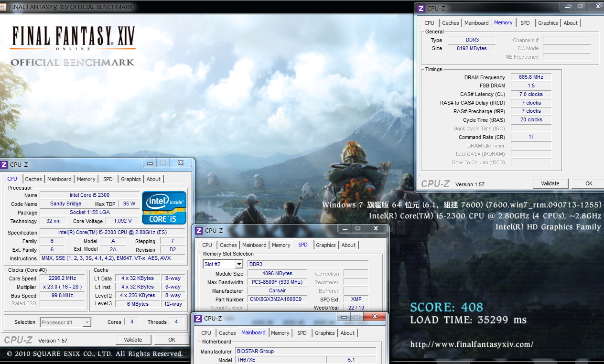The image size is (604, 364).
Task: Click the Bus Speed value '99.8 MHz'
Action: click(63, 295)
